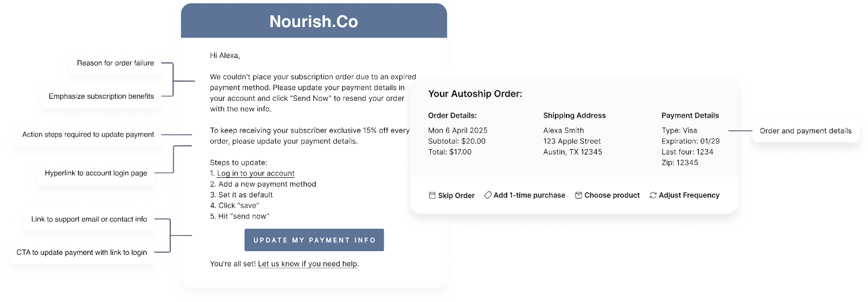Click the tag icon for Add 1-time purchase
The width and height of the screenshot is (868, 302).
coord(488,195)
